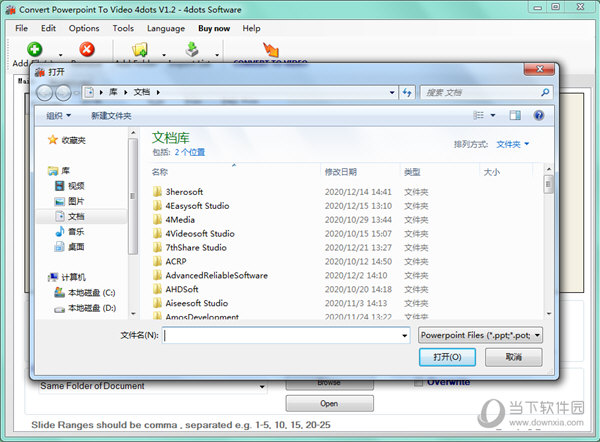This screenshot has height=442, width=600.
Task: Click the red Remove icon
Action: pos(87,49)
